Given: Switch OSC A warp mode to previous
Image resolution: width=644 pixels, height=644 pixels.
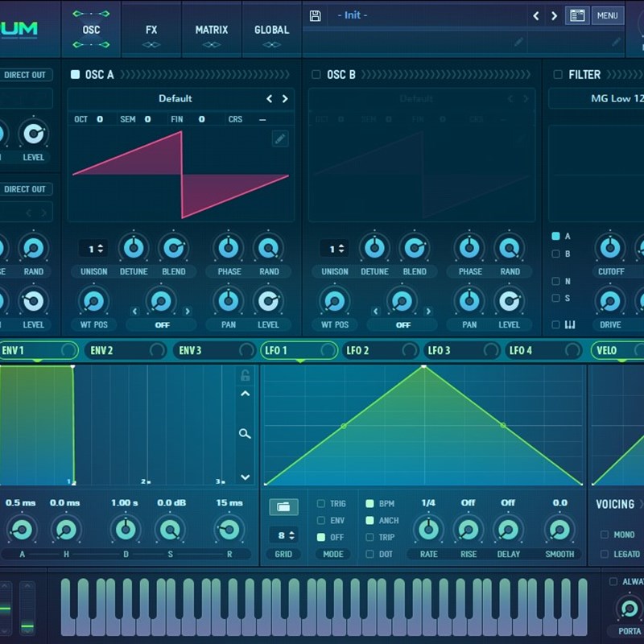Looking at the screenshot, I should point(134,312).
